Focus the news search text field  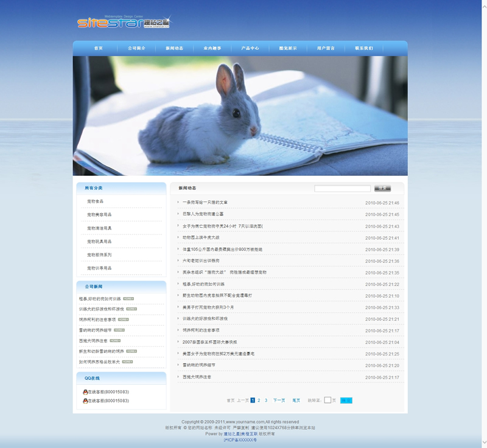[x=342, y=189]
